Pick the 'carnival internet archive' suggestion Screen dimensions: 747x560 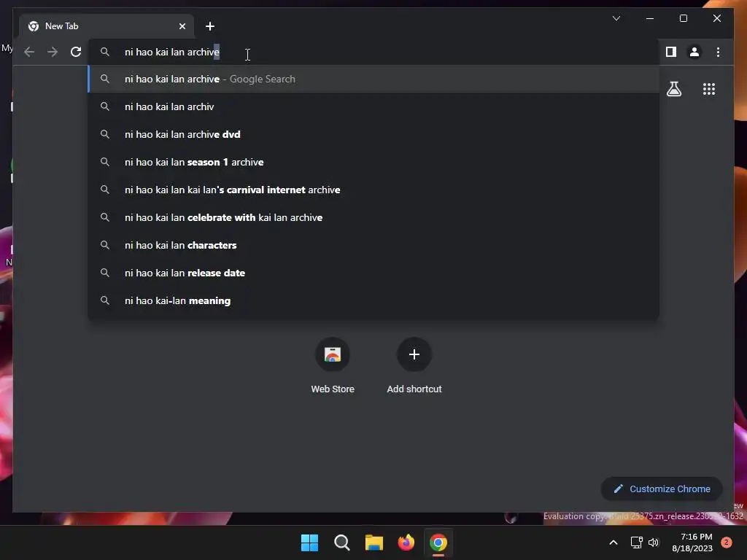(373, 190)
